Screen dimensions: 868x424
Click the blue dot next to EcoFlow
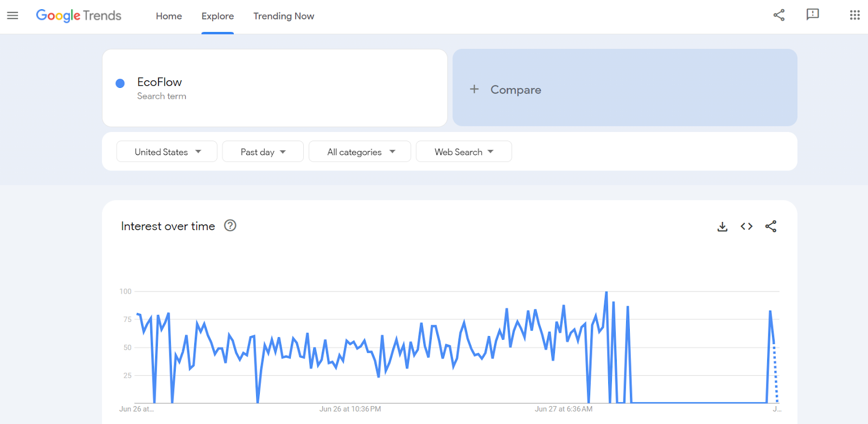click(x=119, y=83)
